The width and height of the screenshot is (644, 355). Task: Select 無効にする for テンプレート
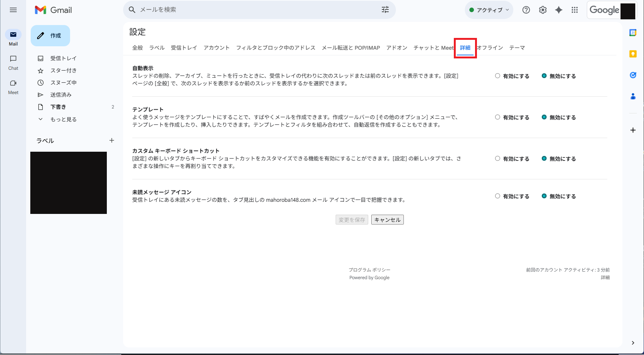click(544, 117)
